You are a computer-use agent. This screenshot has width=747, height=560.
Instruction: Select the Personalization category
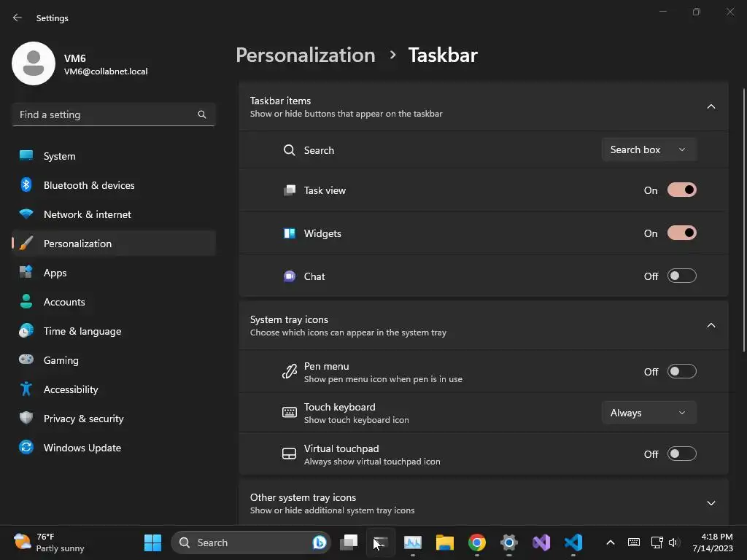click(114, 244)
